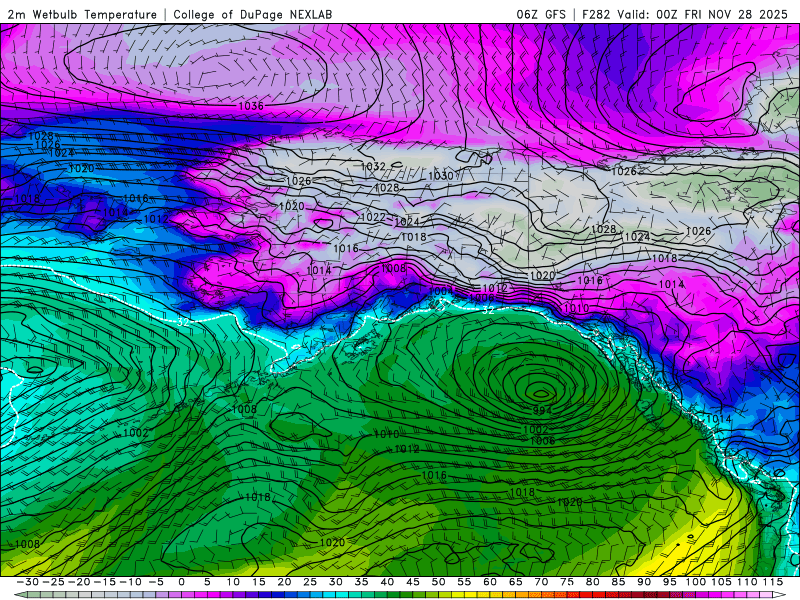Click the 60 value on the color scale

coord(490,582)
